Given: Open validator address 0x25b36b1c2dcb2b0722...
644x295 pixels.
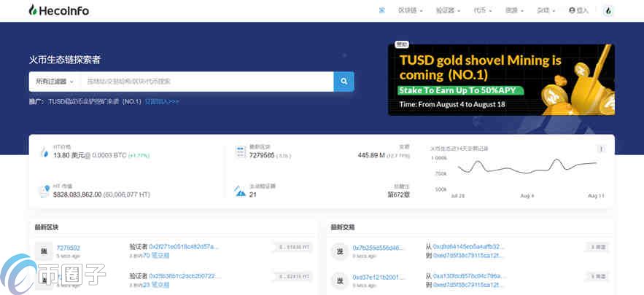Looking at the screenshot, I should pos(185,276).
